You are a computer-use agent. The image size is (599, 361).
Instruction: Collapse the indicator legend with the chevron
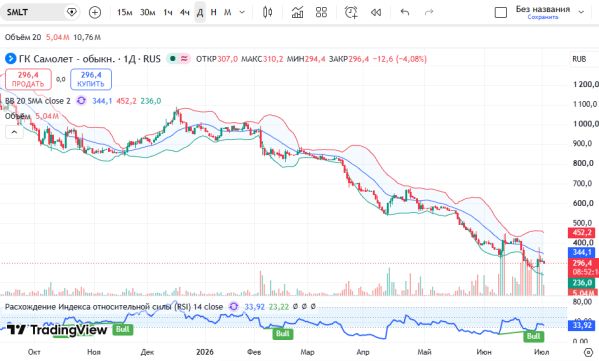[14, 132]
